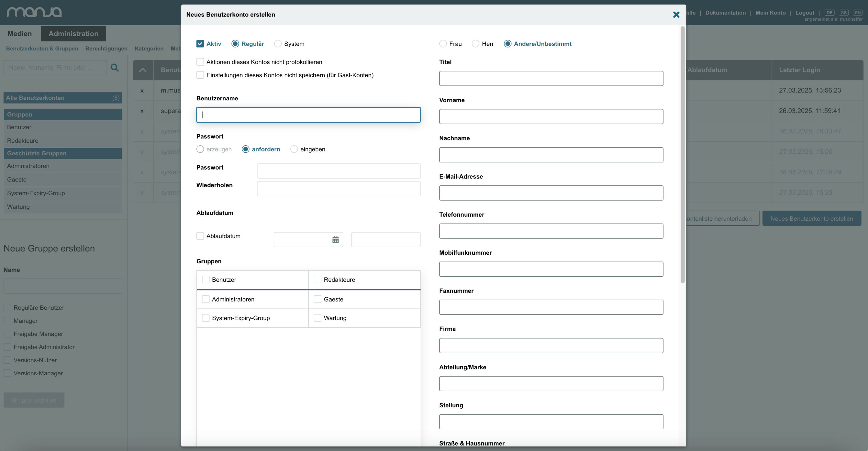
Task: Select the GB language icon
Action: click(x=843, y=12)
